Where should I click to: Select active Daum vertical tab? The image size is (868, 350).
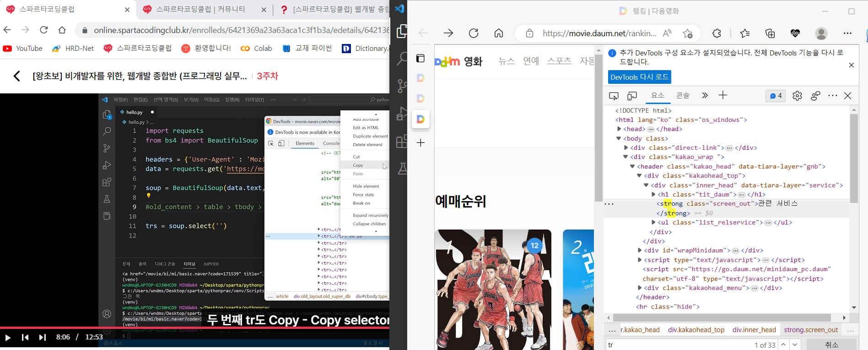(421, 119)
